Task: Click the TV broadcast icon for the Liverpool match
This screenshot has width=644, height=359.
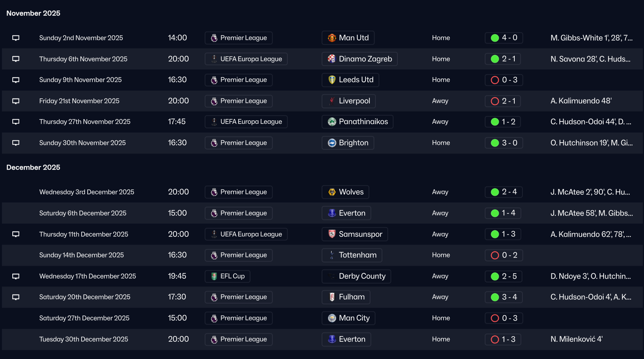Action: pos(16,101)
